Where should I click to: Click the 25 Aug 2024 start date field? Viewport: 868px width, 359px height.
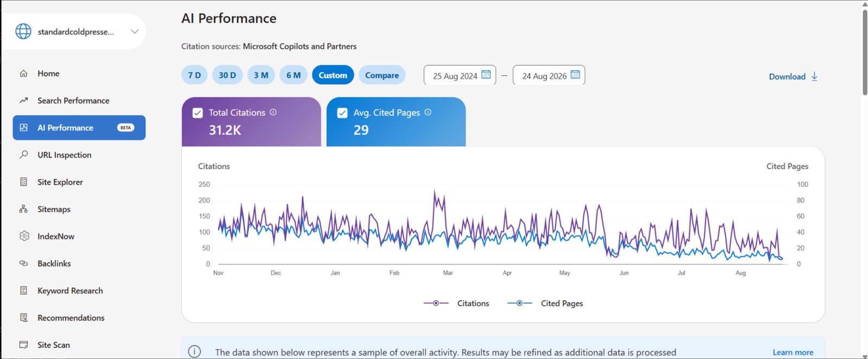[459, 75]
